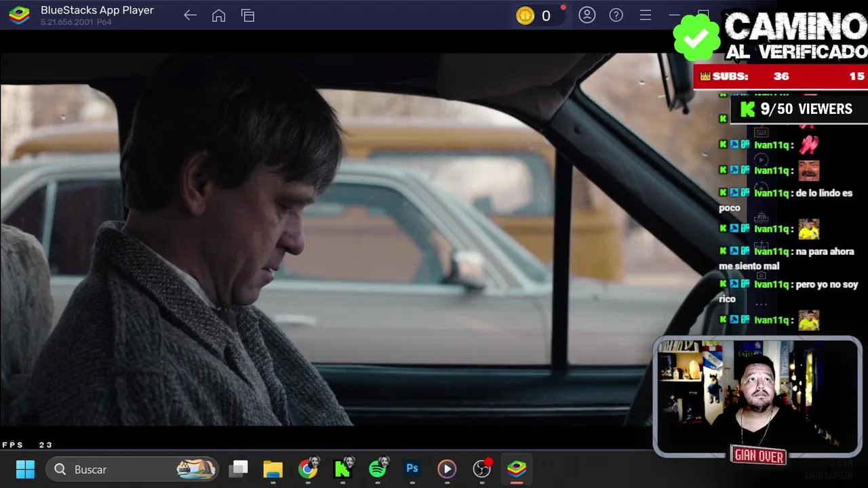Open the BlueStacks home screen icon
This screenshot has height=488, width=868.
[218, 16]
